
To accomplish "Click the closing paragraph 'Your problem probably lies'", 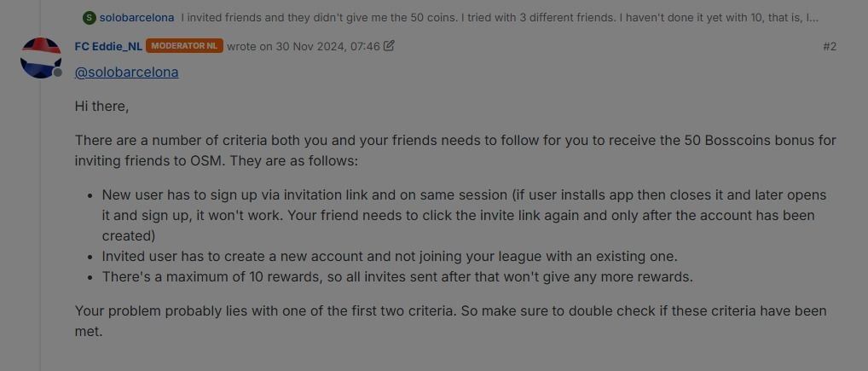I will click(x=450, y=321).
